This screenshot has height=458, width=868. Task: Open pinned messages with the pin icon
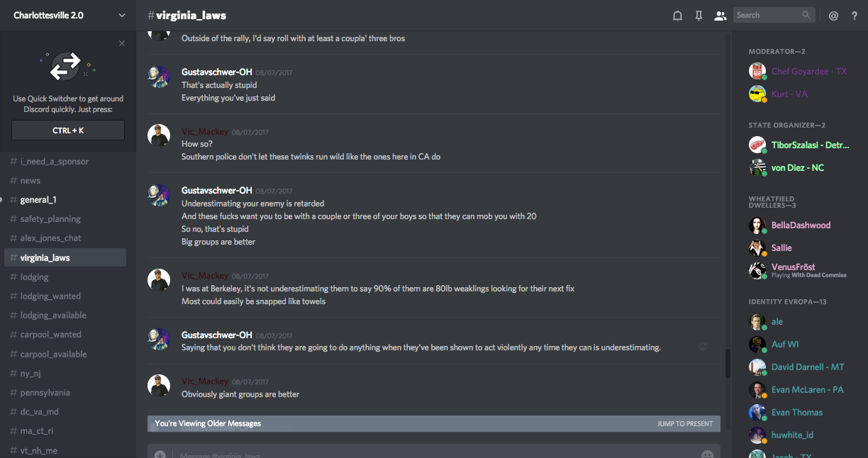[x=699, y=16]
